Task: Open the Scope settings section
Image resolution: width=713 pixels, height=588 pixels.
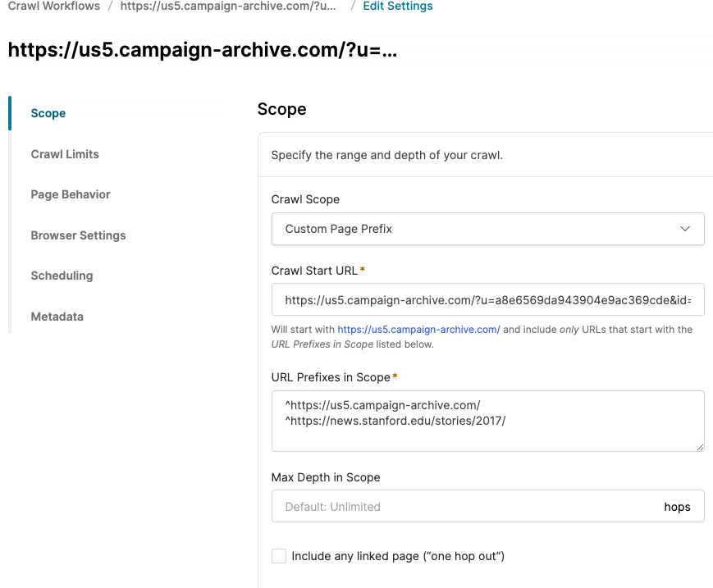Action: click(x=48, y=113)
